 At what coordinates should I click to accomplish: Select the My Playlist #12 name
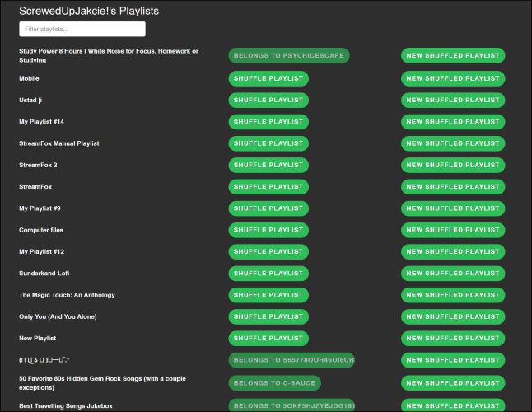point(41,251)
